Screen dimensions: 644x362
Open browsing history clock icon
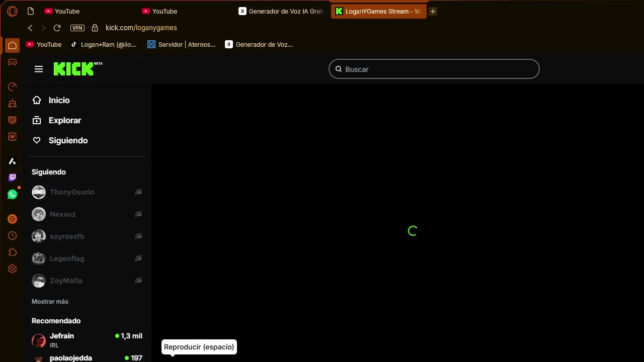tap(13, 236)
